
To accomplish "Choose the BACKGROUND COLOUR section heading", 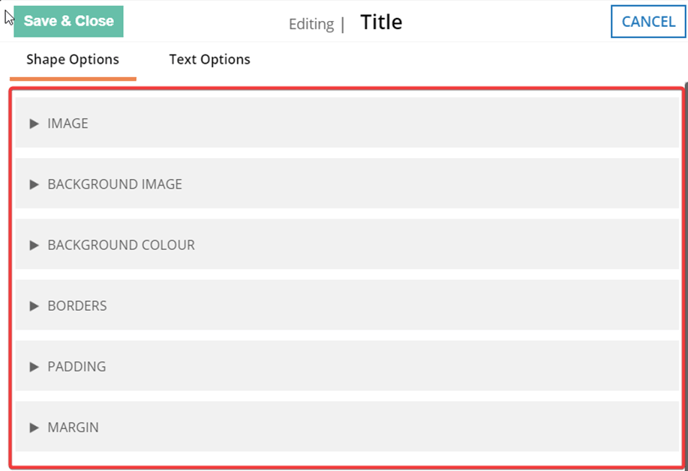I will (x=121, y=245).
